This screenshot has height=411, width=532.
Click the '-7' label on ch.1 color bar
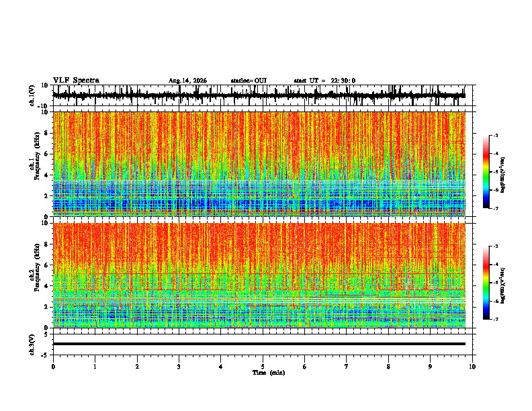tap(496, 208)
